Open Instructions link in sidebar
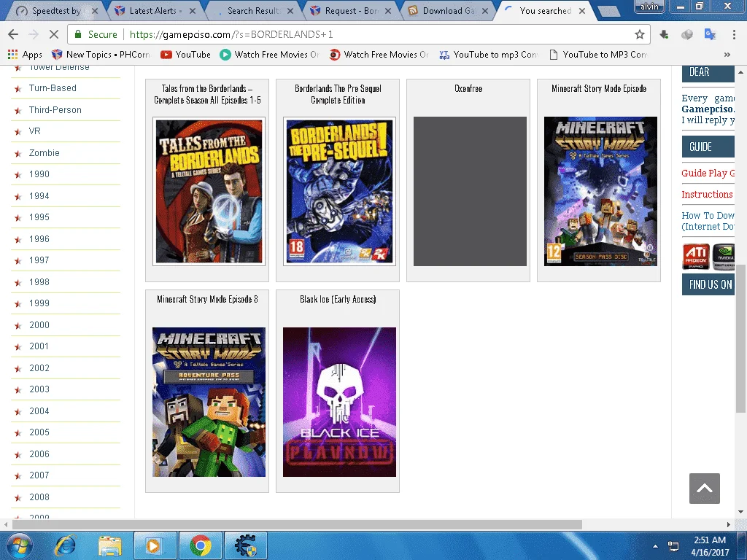The image size is (747, 560). click(x=707, y=194)
